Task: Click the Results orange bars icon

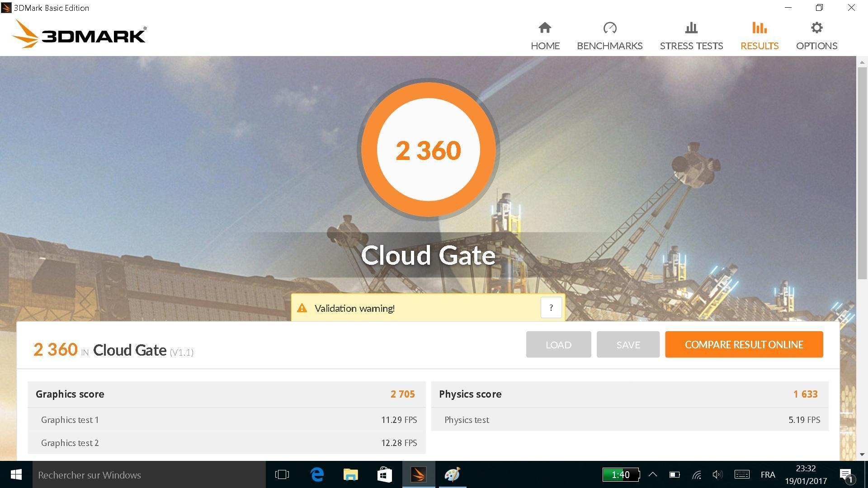Action: (x=759, y=28)
